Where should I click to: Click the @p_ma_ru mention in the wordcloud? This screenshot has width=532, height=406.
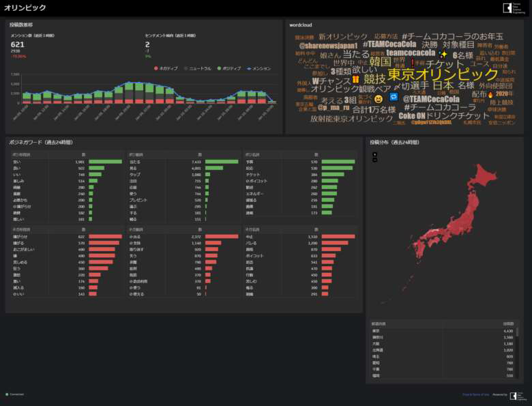tap(333, 108)
